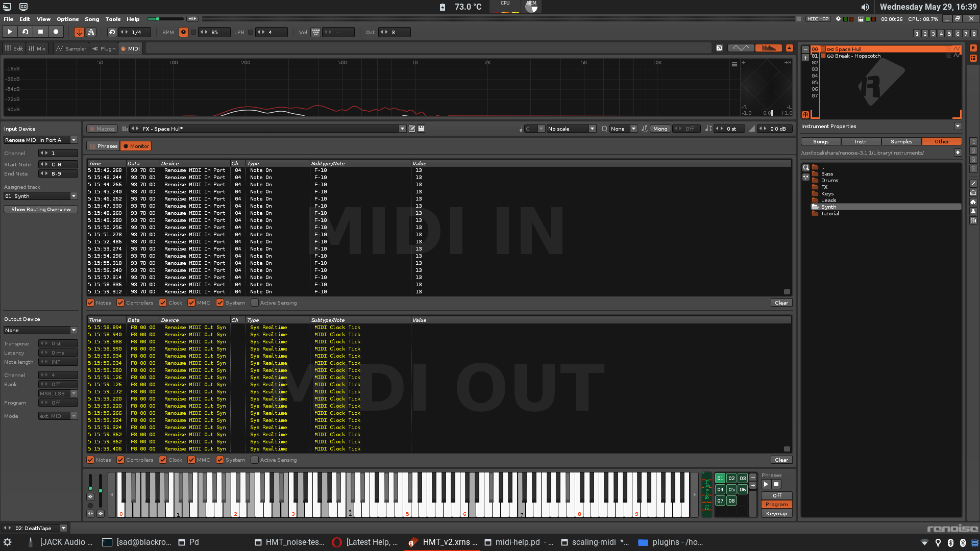Toggle Mono mode button
The height and width of the screenshot is (551, 980).
(x=660, y=129)
